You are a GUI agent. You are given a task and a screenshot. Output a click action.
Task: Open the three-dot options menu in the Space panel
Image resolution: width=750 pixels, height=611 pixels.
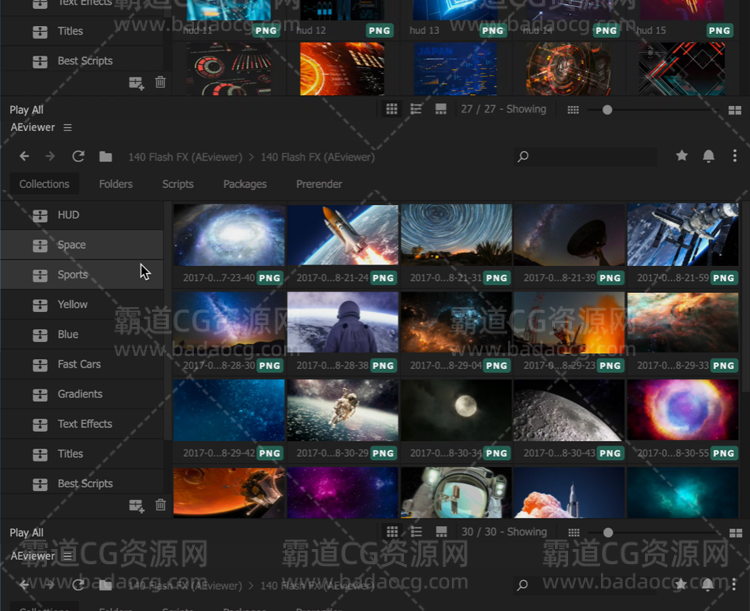[735, 156]
